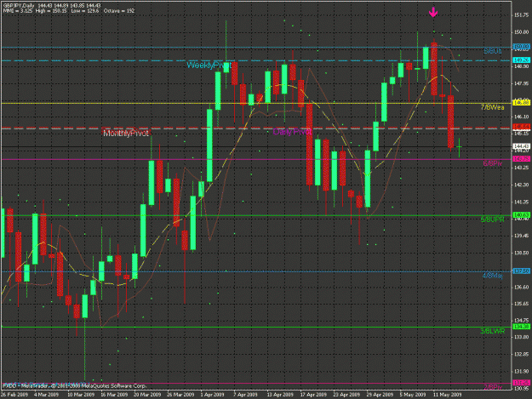The image size is (532, 399).
Task: Click the blue 137.50 price tag
Action: pos(522,271)
